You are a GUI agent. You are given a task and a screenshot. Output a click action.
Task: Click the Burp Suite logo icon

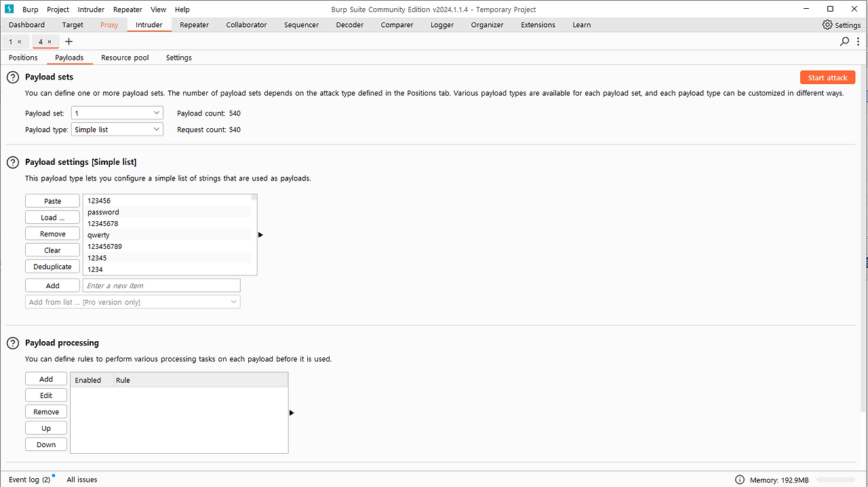[9, 9]
